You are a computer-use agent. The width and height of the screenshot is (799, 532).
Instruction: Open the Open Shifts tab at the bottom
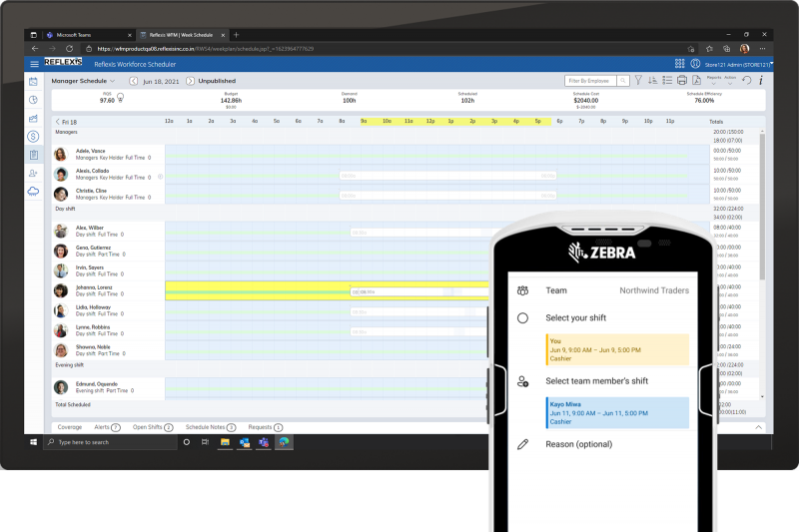click(x=153, y=427)
